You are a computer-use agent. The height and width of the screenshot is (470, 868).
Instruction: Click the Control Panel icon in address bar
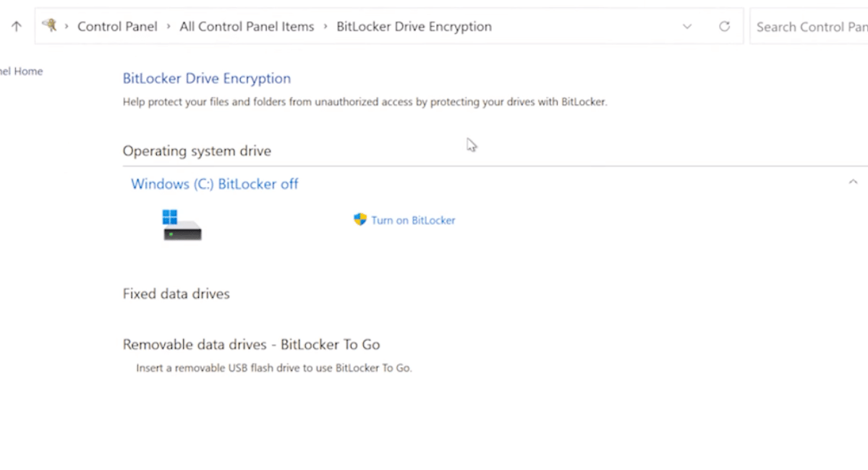pyautogui.click(x=50, y=26)
